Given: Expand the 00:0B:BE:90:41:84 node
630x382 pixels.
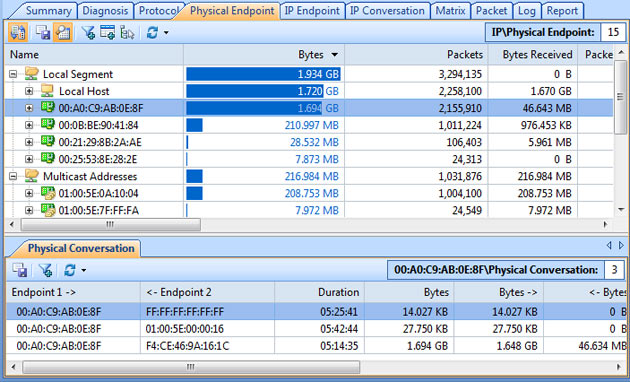Looking at the screenshot, I should [x=29, y=125].
